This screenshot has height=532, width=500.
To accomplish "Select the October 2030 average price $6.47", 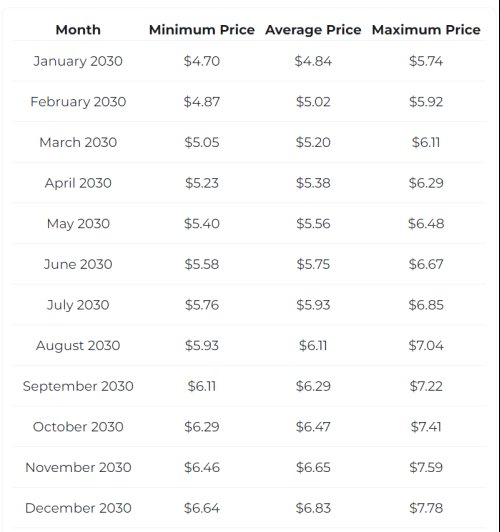I will point(313,427).
